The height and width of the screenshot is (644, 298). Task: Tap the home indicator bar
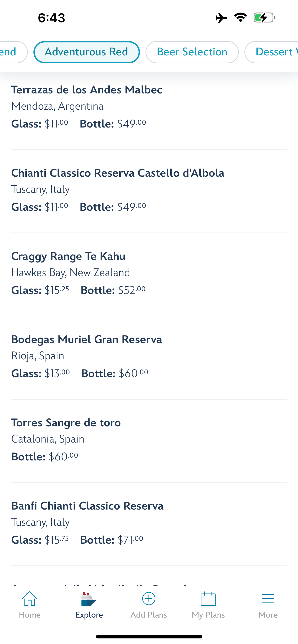point(149,637)
